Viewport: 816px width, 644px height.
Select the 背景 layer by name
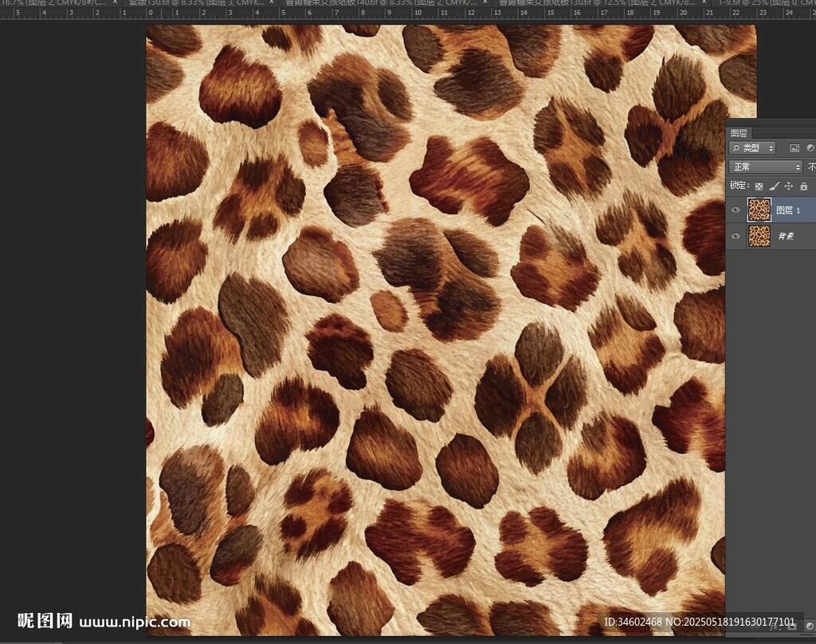[x=786, y=236]
